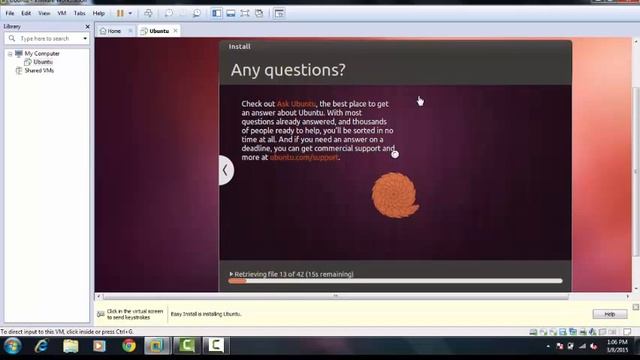Screen dimensions: 640x360
Task: Open the Windows Start menu
Action: coord(12,346)
